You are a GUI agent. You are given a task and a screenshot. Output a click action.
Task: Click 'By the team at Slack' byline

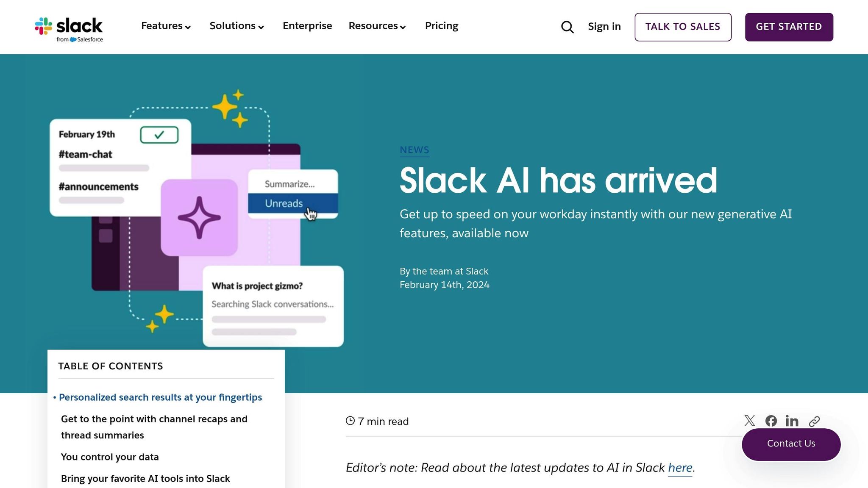(x=444, y=271)
